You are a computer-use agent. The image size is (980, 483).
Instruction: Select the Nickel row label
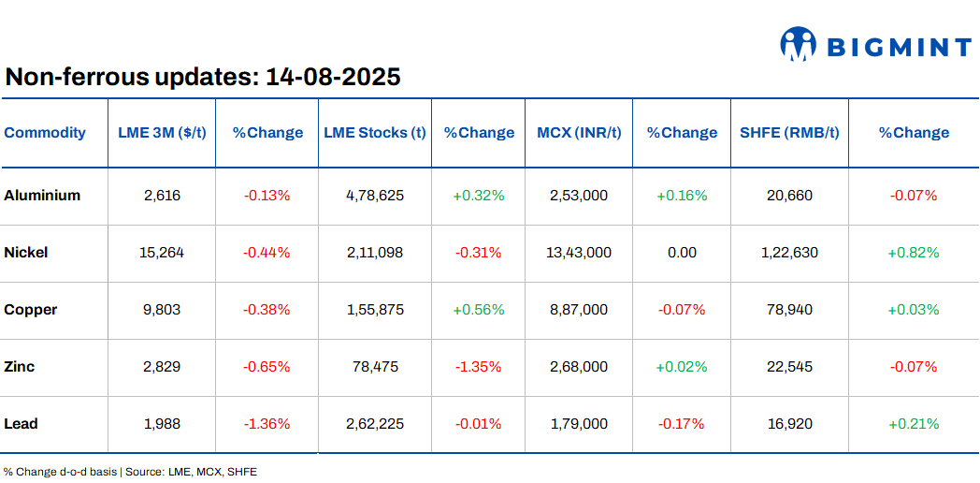(x=26, y=253)
